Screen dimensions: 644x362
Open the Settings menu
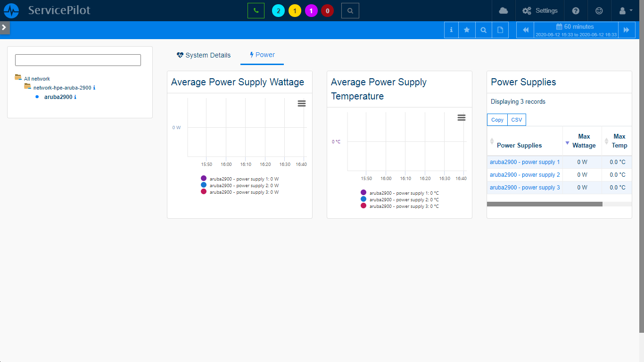coord(540,10)
